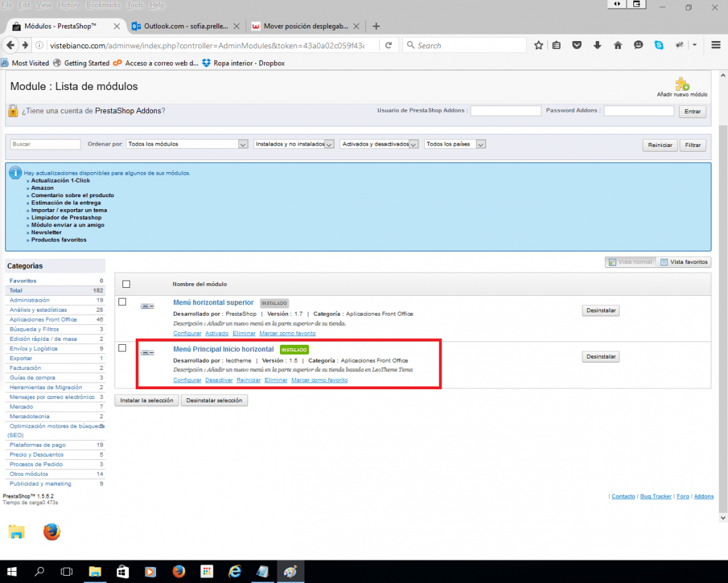The height and width of the screenshot is (583, 728).
Task: Click Marcar como favorito under Menú horizontal superior
Action: tap(287, 334)
